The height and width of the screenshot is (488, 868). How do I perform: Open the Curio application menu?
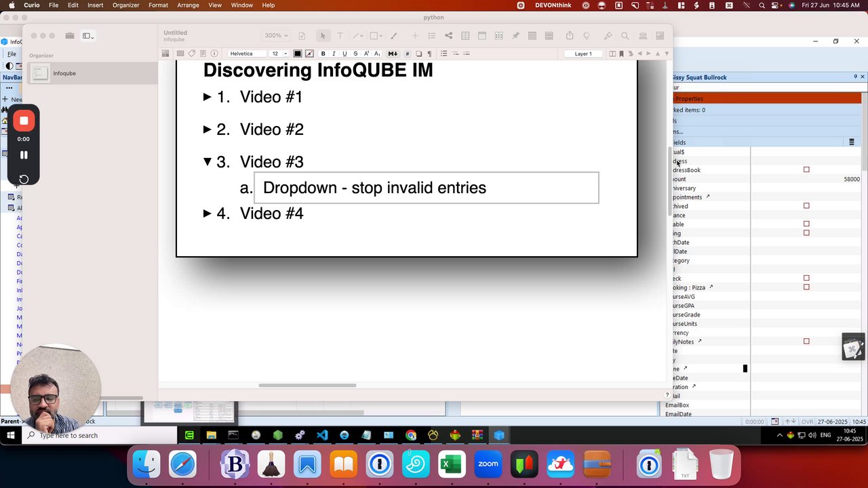[x=32, y=5]
